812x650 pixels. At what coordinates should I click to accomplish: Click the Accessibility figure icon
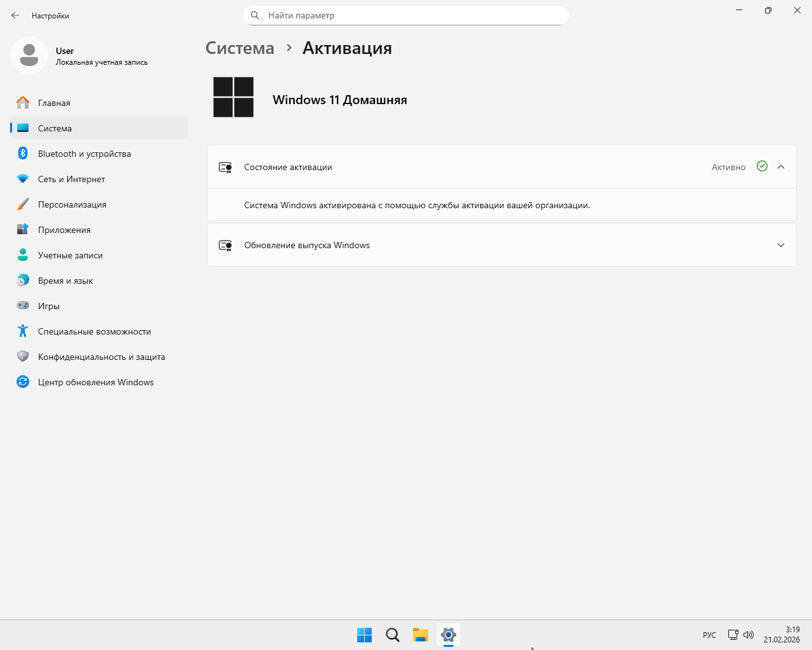23,331
